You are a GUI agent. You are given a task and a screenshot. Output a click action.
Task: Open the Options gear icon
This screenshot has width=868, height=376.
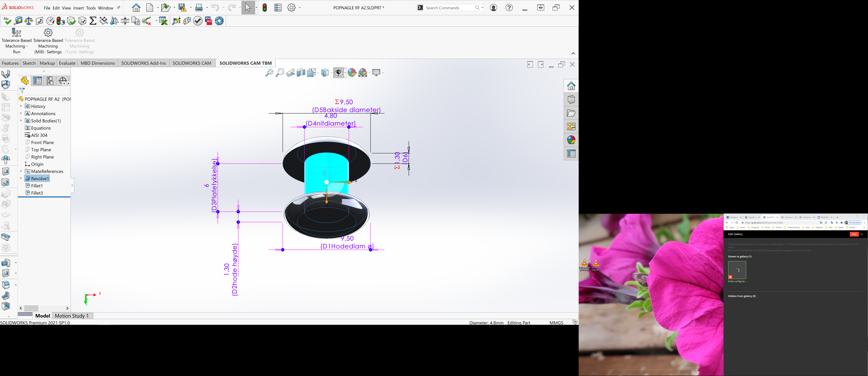point(291,8)
